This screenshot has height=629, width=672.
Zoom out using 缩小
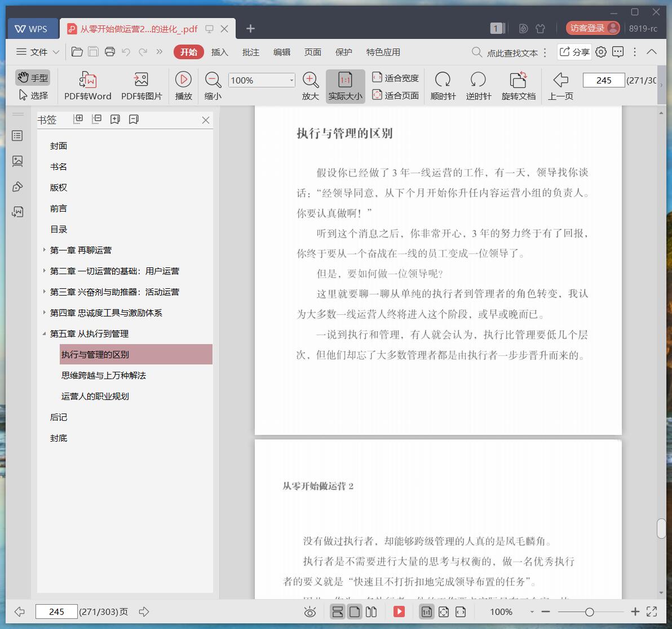(213, 86)
